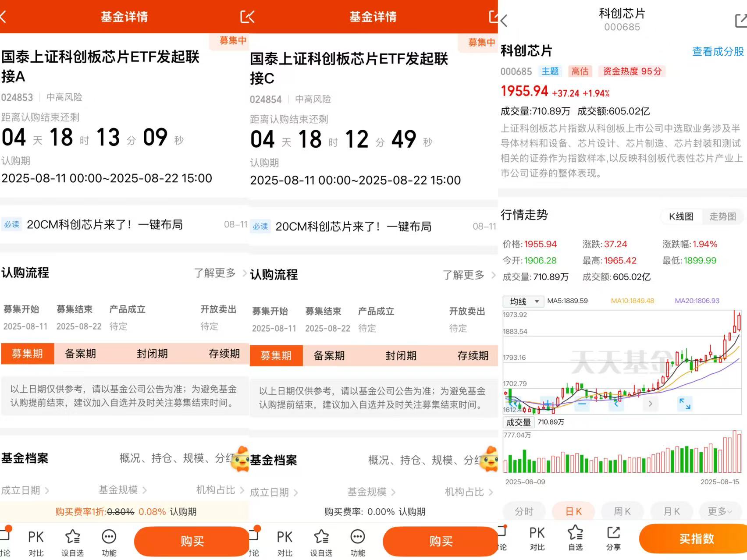Viewport: 747px width, 560px height.
Task: Open the 均线 indicator dropdown
Action: 523,301
